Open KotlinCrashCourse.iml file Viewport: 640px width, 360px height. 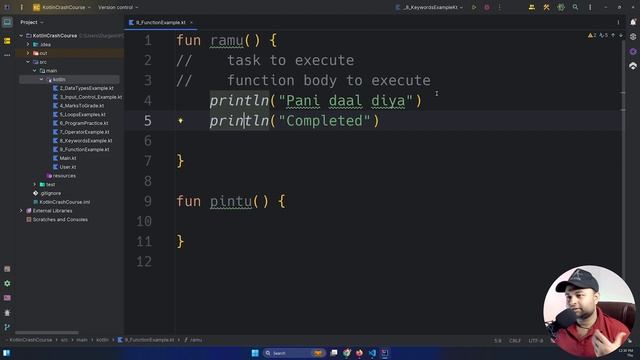[x=62, y=202]
